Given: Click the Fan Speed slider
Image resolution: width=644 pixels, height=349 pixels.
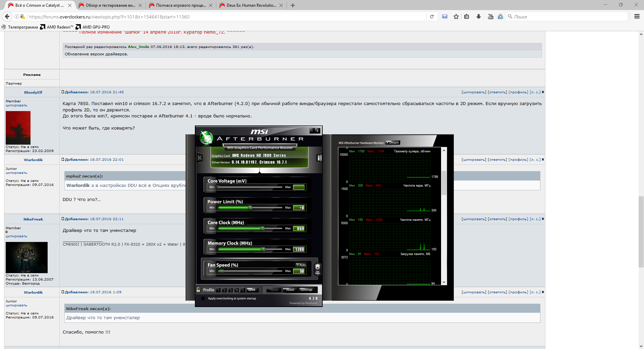Looking at the screenshot, I should pyautogui.click(x=250, y=271).
